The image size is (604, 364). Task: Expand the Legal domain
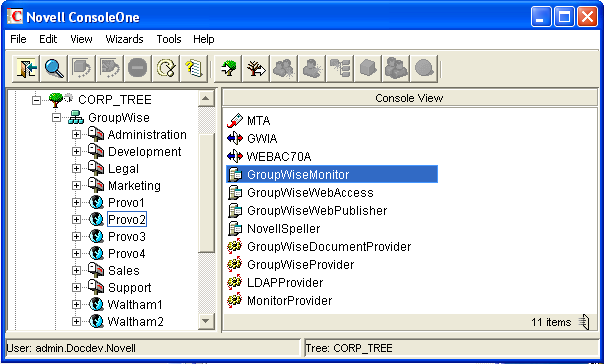tap(76, 168)
